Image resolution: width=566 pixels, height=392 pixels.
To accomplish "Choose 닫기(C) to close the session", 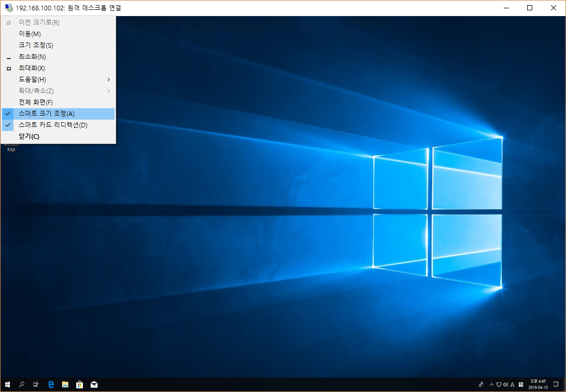I will click(x=58, y=137).
